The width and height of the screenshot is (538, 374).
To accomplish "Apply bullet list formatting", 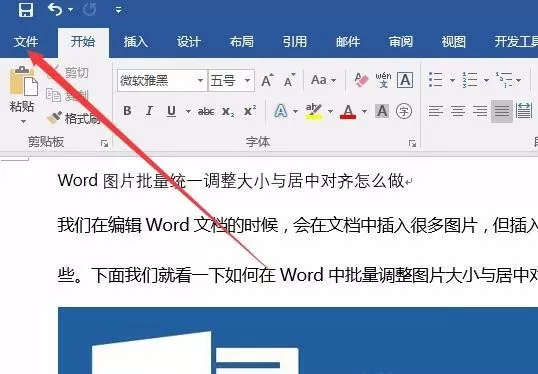I will (436, 80).
